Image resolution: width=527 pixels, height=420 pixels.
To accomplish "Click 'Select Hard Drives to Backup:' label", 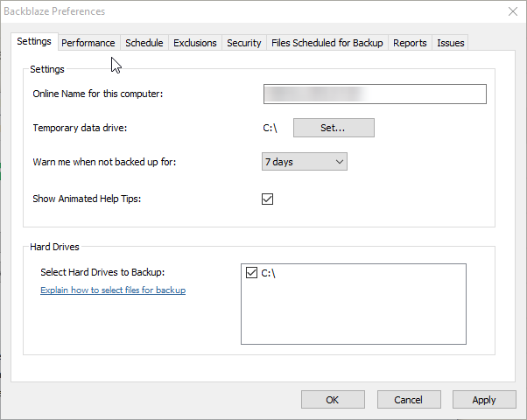I will tap(102, 272).
